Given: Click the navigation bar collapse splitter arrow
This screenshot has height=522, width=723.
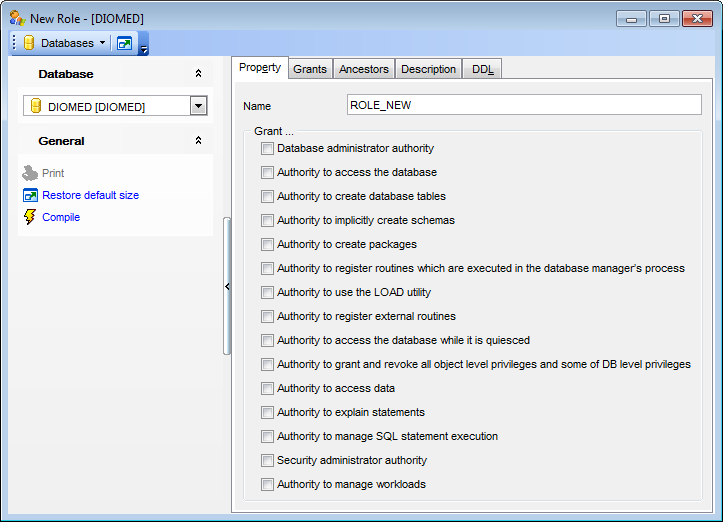Looking at the screenshot, I should pos(227,286).
